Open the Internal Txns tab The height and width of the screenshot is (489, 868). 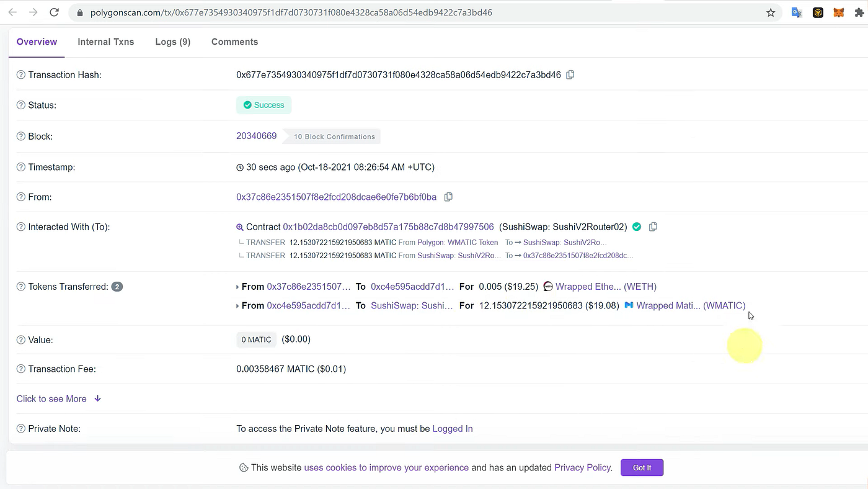pos(106,42)
